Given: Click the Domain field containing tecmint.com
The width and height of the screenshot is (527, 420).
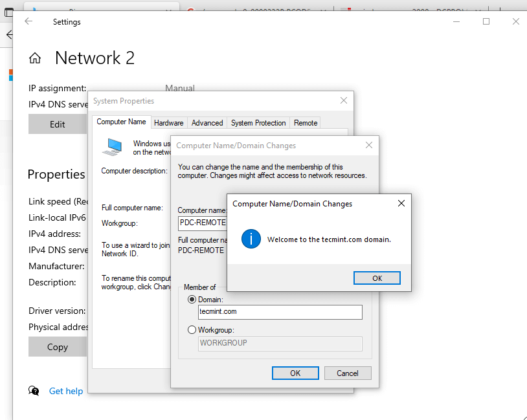Looking at the screenshot, I should (x=280, y=312).
